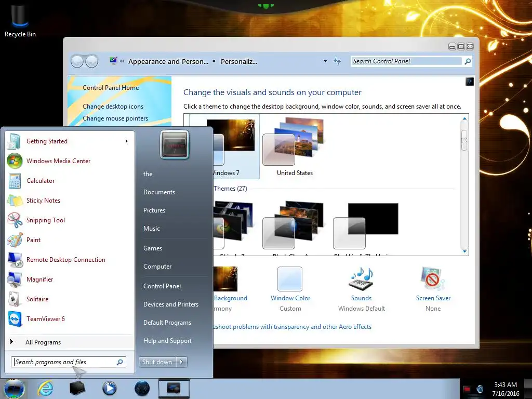Open the black box folder taskbar icon
The height and width of the screenshot is (399, 532).
click(77, 389)
